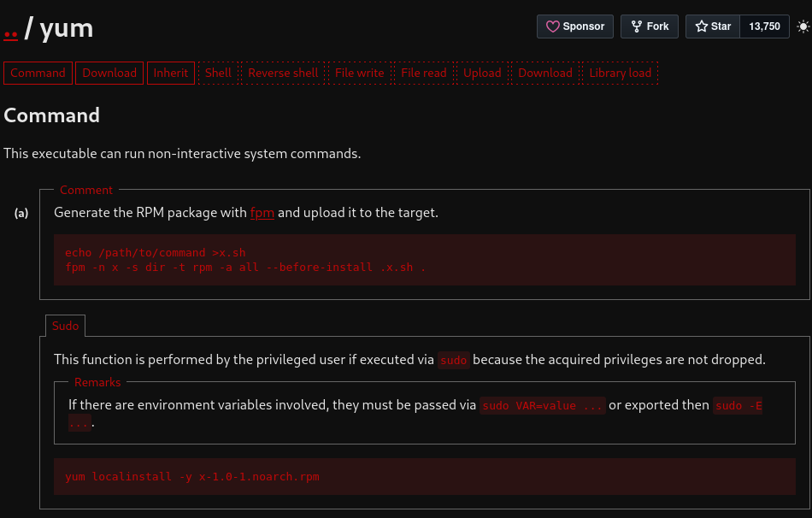Screen dimensions: 812x518
Task: Open the 13,750 stargazers count
Action: click(764, 26)
